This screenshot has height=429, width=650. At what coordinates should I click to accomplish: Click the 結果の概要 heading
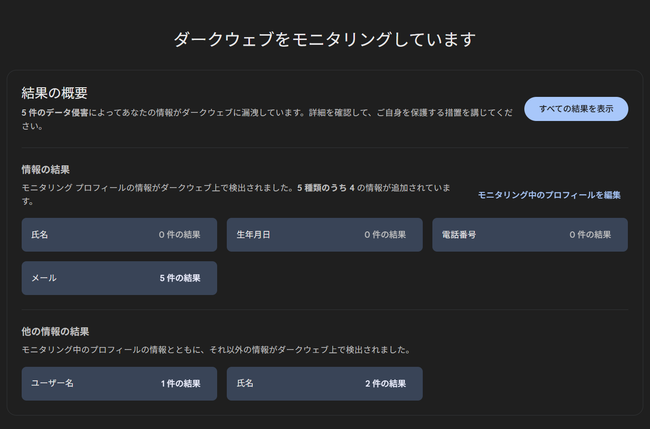pyautogui.click(x=54, y=93)
